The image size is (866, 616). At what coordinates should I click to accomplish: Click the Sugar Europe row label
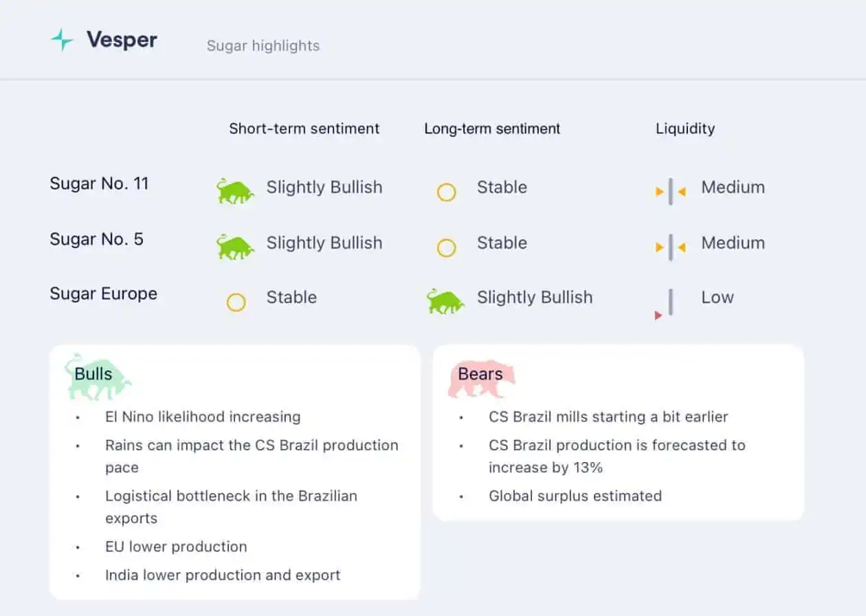pyautogui.click(x=104, y=294)
